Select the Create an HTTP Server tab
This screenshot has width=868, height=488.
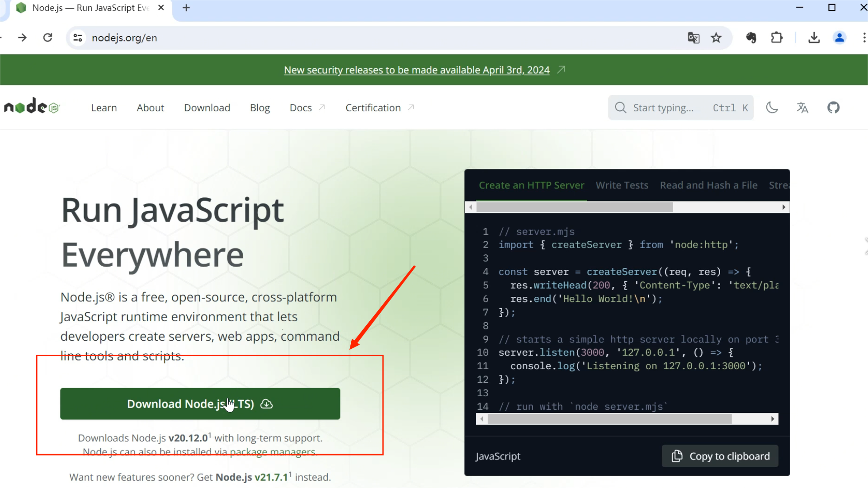coord(531,185)
